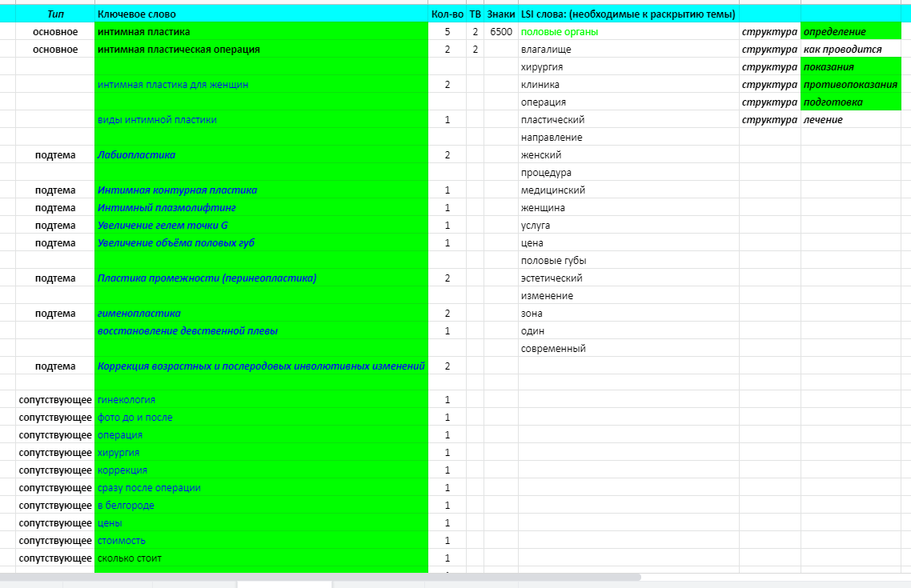Select the 'пластический' LSI cell
Image resolution: width=911 pixels, height=588 pixels.
click(628, 119)
